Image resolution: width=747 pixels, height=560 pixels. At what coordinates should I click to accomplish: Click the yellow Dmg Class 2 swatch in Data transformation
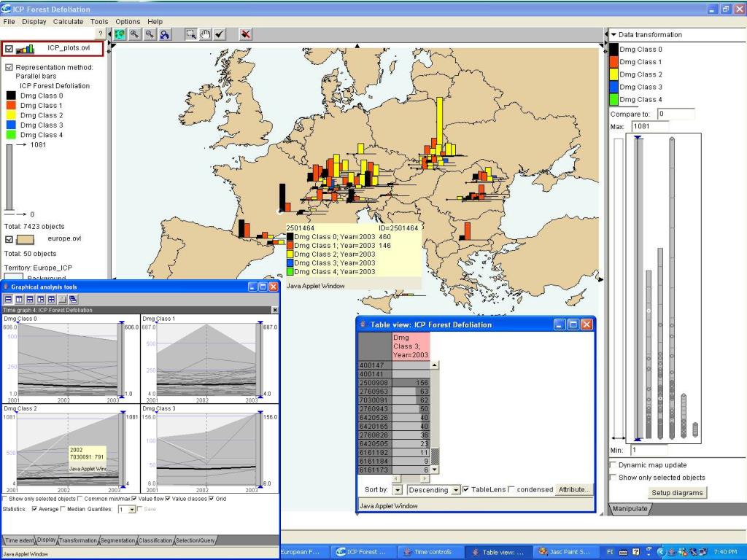coord(614,74)
